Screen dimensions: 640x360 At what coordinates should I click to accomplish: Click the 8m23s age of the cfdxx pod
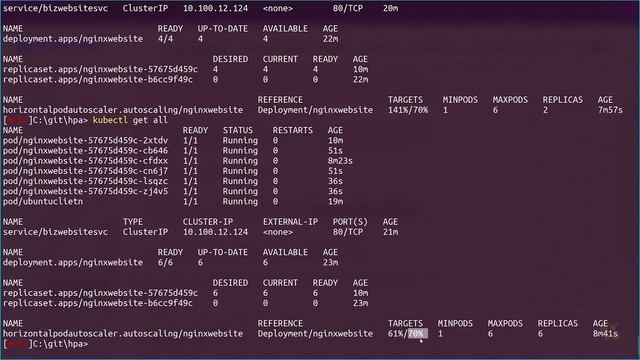(x=340, y=161)
